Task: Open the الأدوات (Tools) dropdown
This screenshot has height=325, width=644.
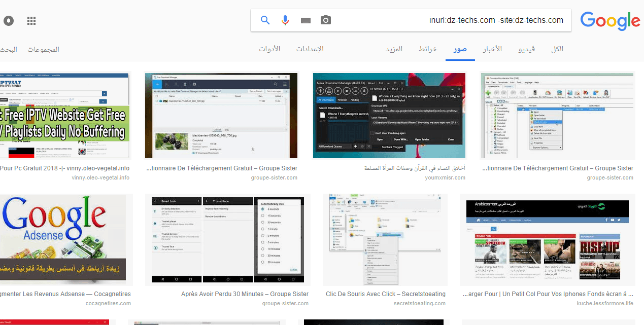Action: (x=269, y=49)
